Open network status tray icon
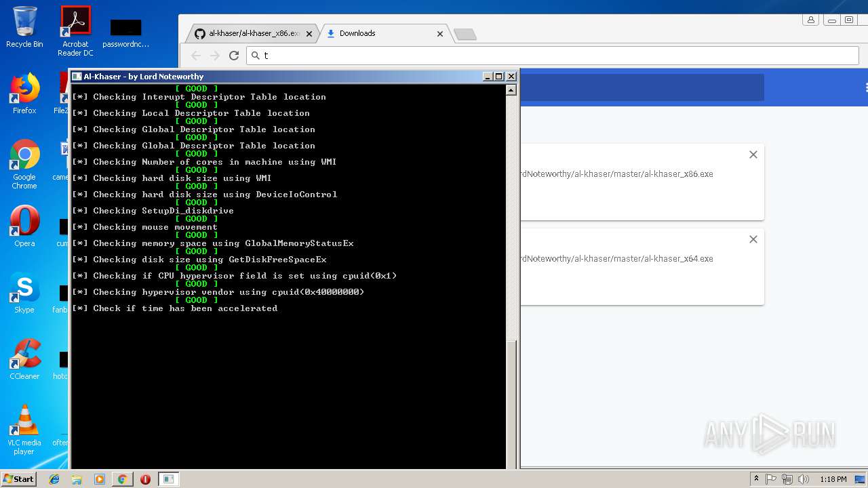Viewport: 868px width, 488px height. pyautogui.click(x=787, y=479)
